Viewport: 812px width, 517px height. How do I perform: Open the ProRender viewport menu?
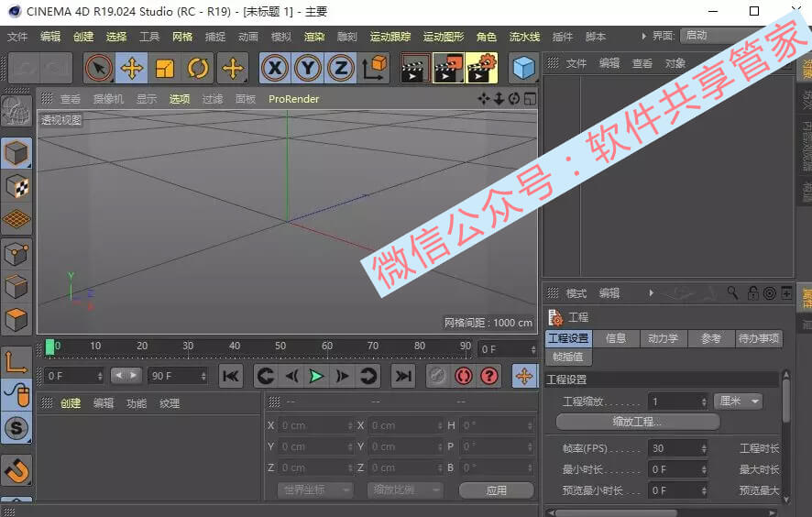293,98
